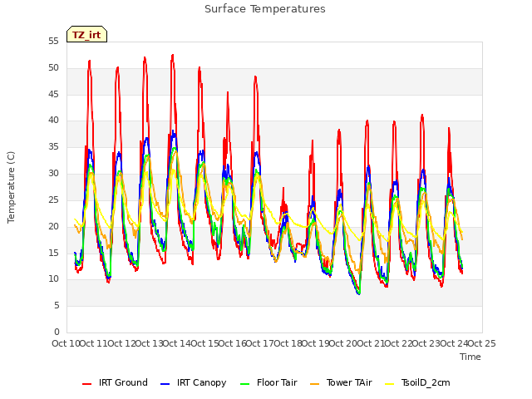This screenshot has height=399, width=532.
Task: Click the 45 y-axis tick label
Action: click(x=53, y=94)
